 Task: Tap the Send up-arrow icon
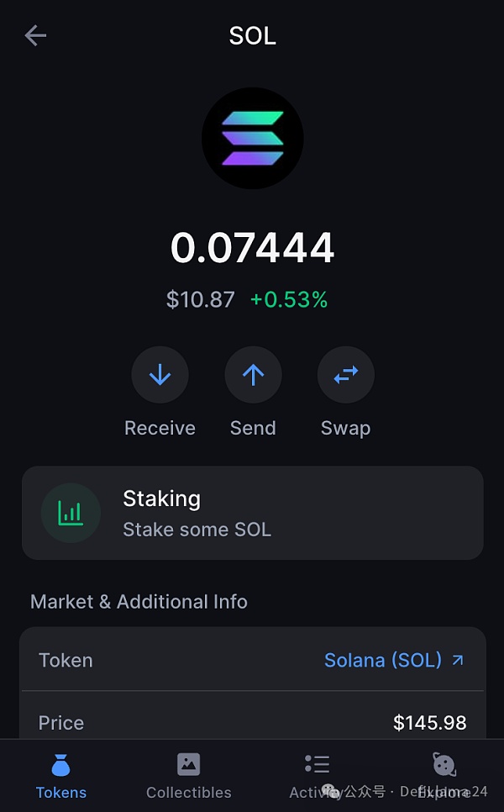click(253, 374)
